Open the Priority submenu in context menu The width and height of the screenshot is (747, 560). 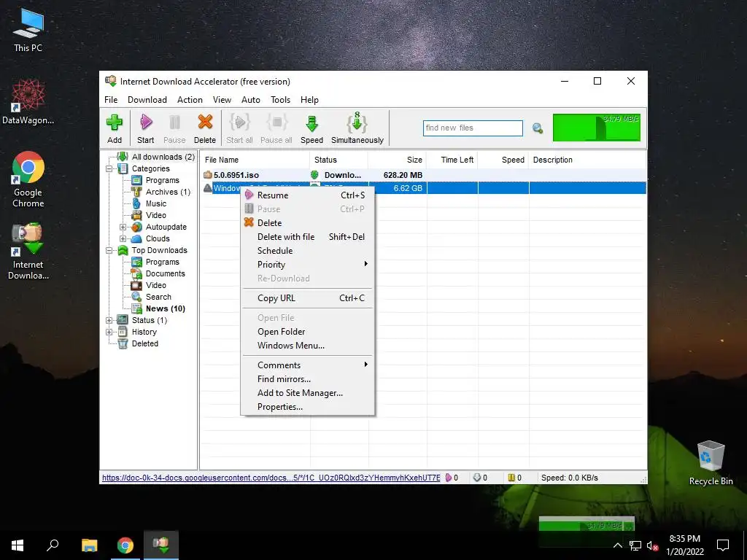[307, 264]
